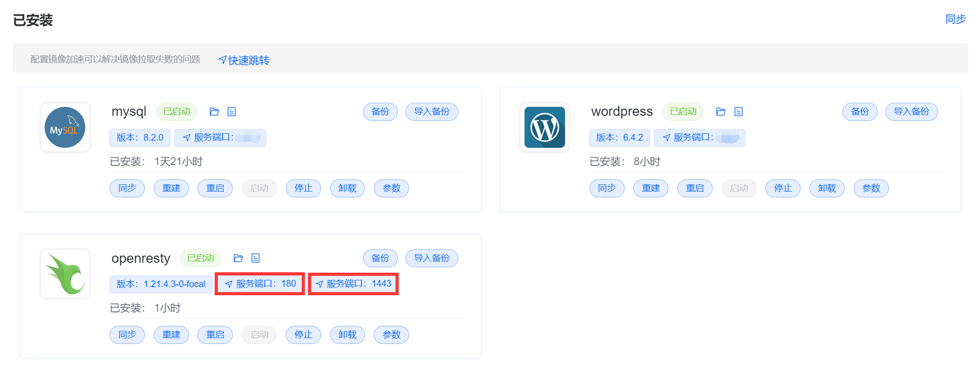Click the openresty bird logo

point(65,274)
